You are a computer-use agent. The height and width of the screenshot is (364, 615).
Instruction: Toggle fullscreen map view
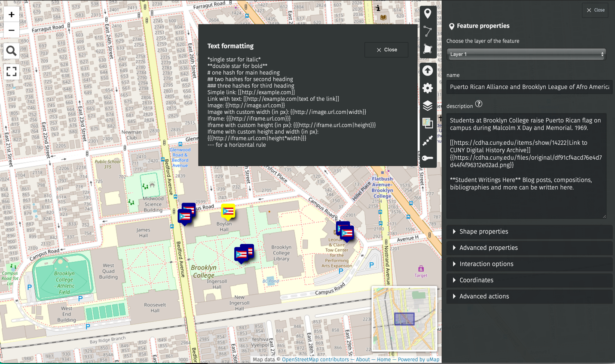coord(12,71)
